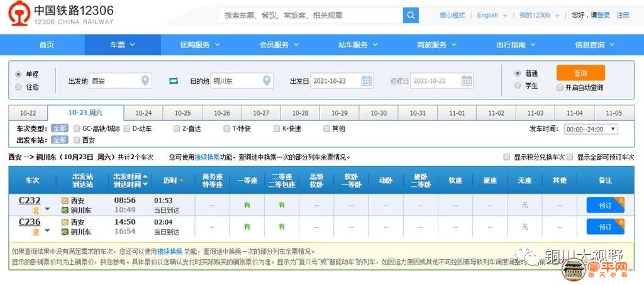Switch to the 10-31 date tab

point(418,113)
